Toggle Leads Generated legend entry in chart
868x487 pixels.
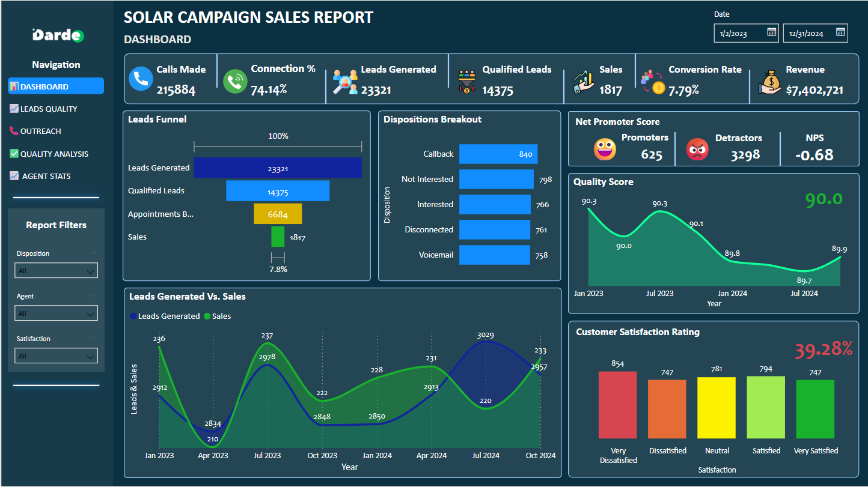tap(165, 316)
